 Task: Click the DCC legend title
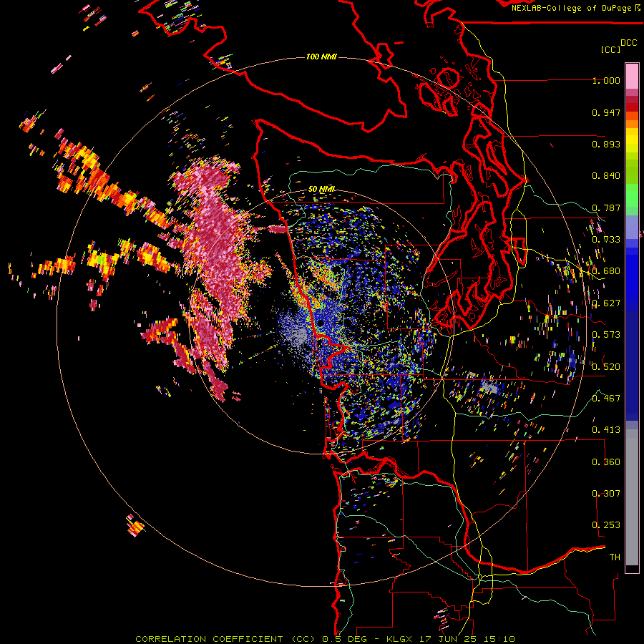(x=628, y=43)
